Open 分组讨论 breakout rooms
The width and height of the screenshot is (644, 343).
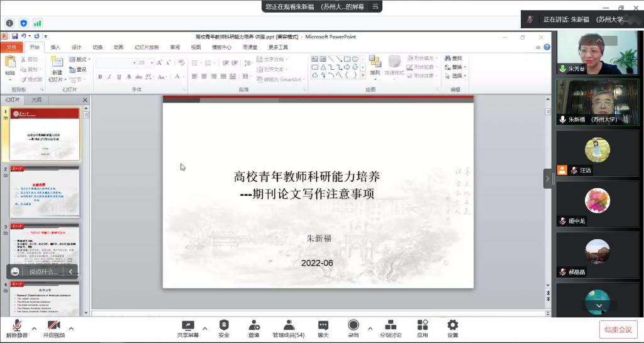coord(390,325)
